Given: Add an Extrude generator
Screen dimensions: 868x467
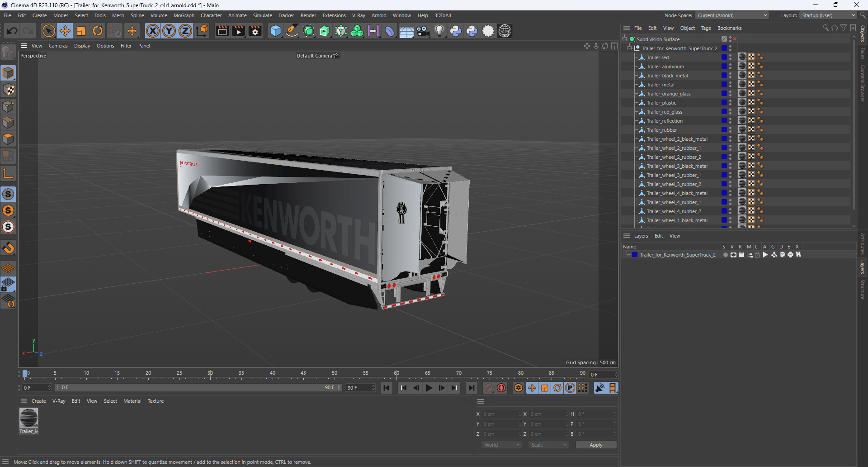Looking at the screenshot, I should pyautogui.click(x=325, y=31).
